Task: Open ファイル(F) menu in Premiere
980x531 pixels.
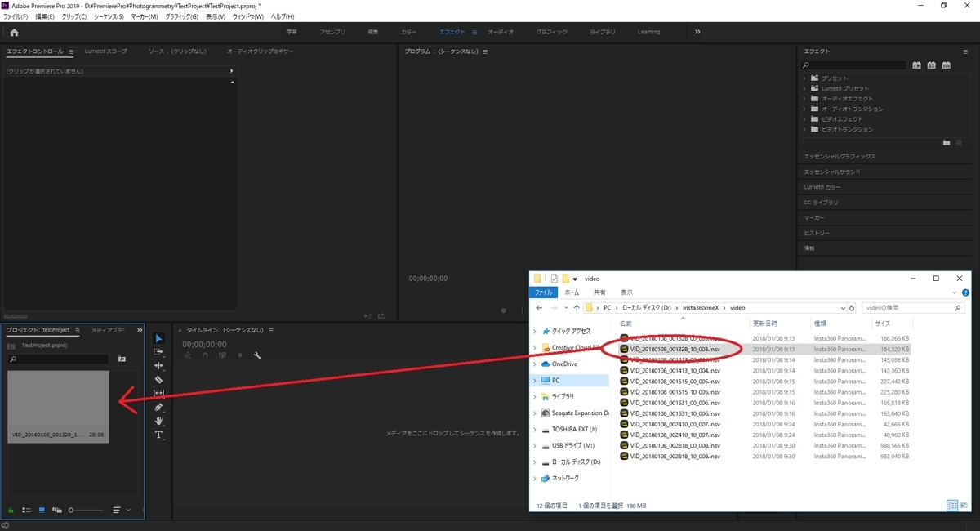Action: [x=16, y=16]
